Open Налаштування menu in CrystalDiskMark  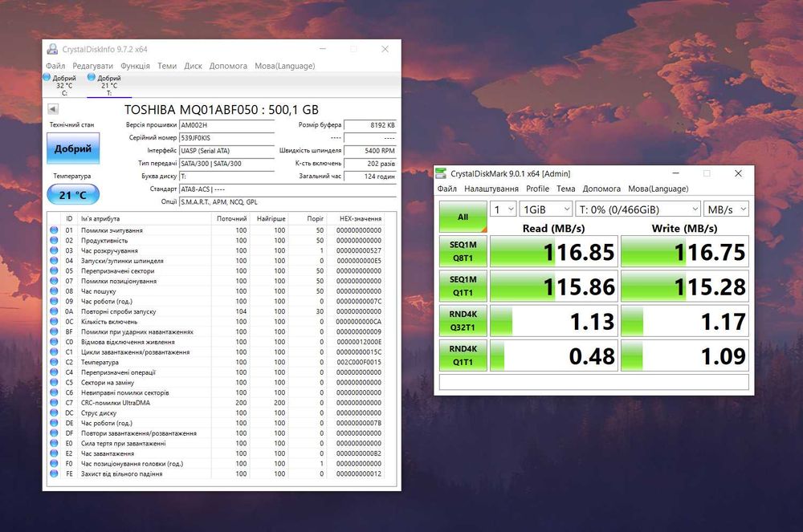(x=491, y=189)
